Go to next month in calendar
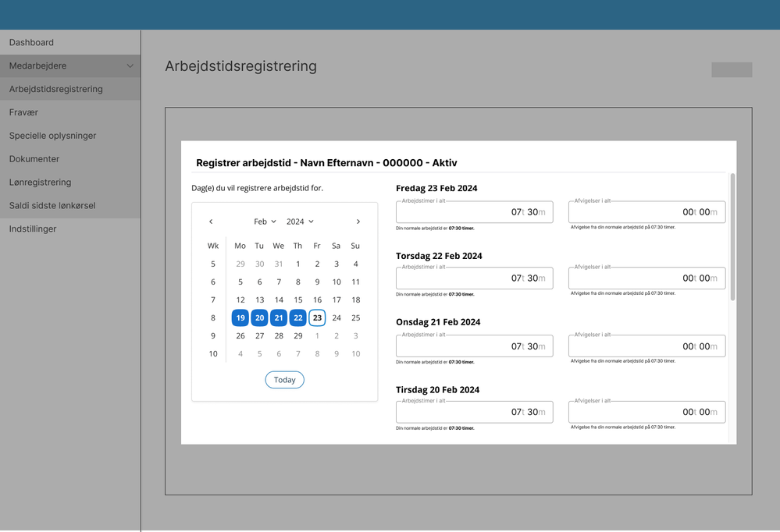This screenshot has width=780, height=532. click(x=358, y=222)
